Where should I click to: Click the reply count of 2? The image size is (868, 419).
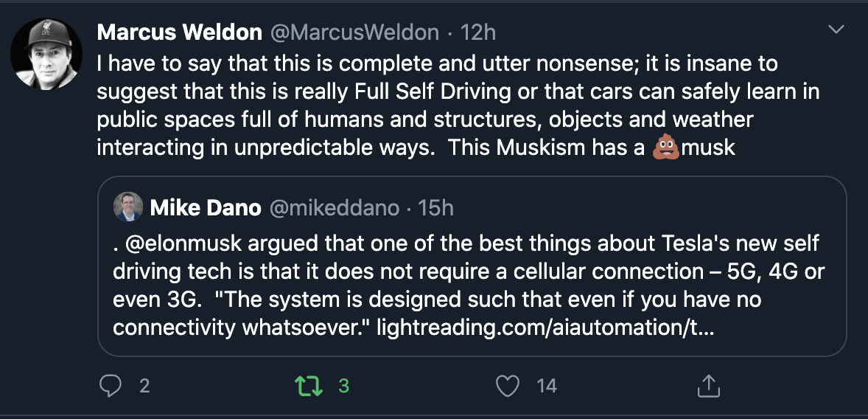coord(144,385)
